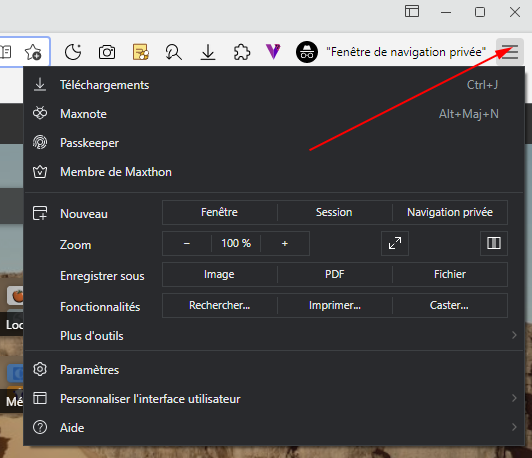Click the Nouveau window icon
Screen dimensions: 532x458
click(40, 213)
